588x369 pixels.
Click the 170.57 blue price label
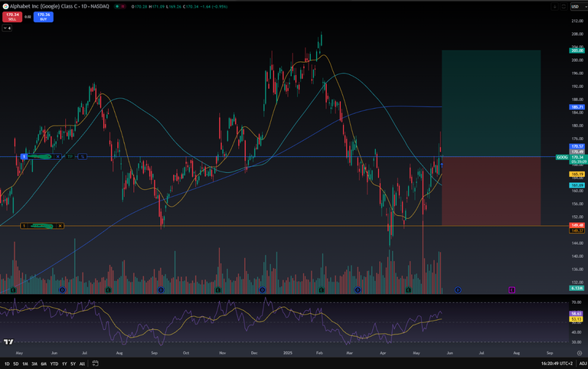(577, 146)
